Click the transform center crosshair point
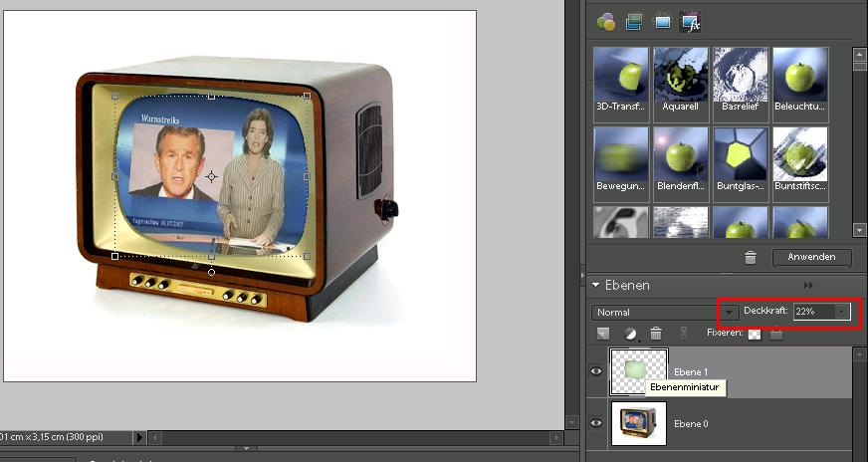868x462 pixels. pos(211,177)
